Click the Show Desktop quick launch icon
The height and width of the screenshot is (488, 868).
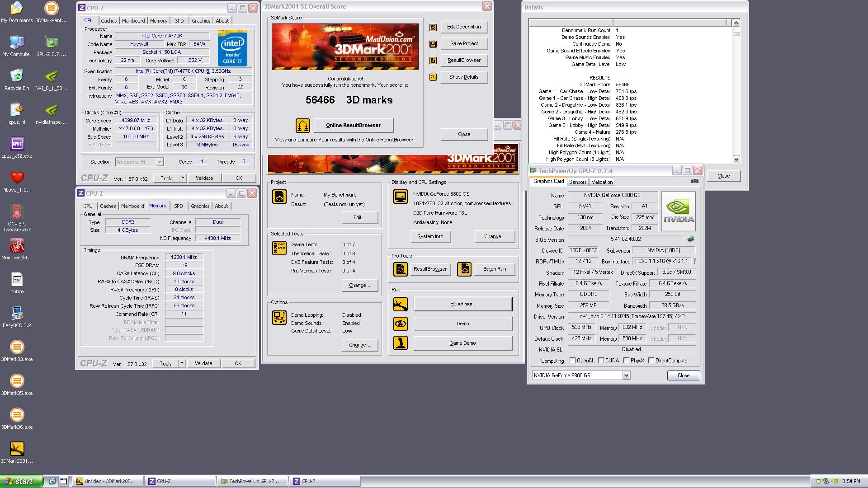click(x=64, y=481)
